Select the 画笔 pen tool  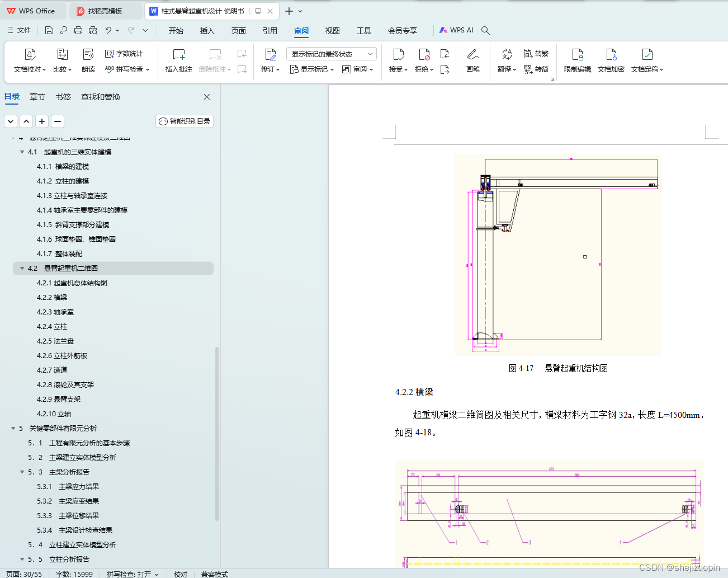(x=473, y=61)
